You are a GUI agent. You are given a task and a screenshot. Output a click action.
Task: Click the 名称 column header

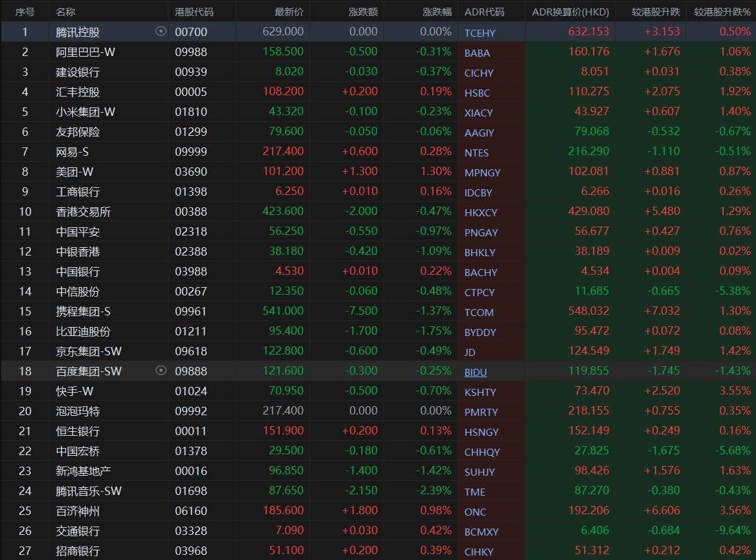pos(66,12)
